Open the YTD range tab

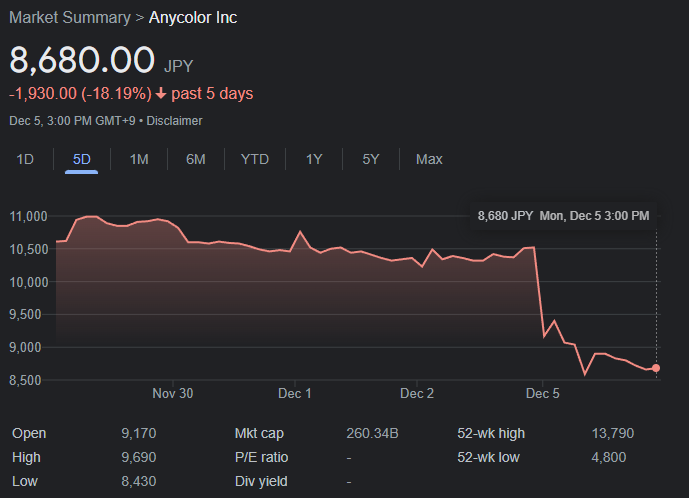pos(255,159)
